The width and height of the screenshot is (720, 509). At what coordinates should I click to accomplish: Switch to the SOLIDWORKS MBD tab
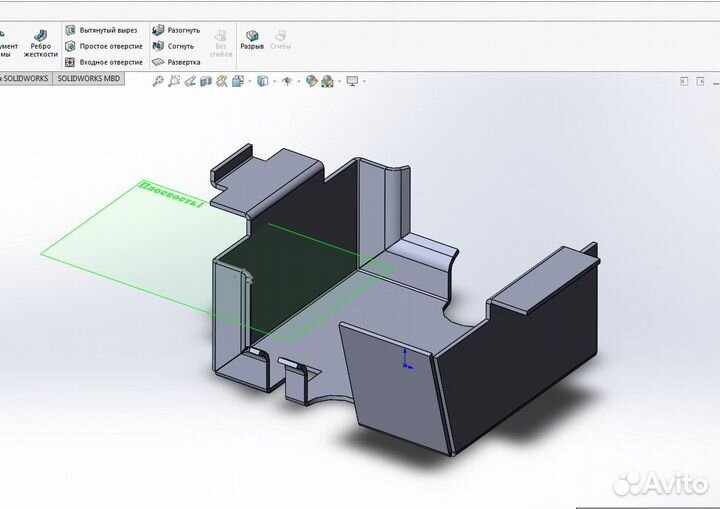[x=89, y=79]
